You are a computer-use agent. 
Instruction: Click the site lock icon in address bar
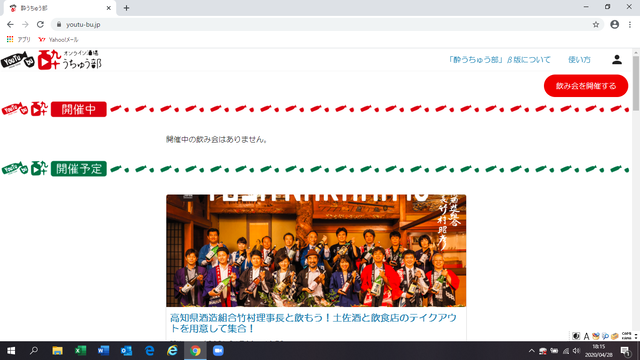click(59, 24)
